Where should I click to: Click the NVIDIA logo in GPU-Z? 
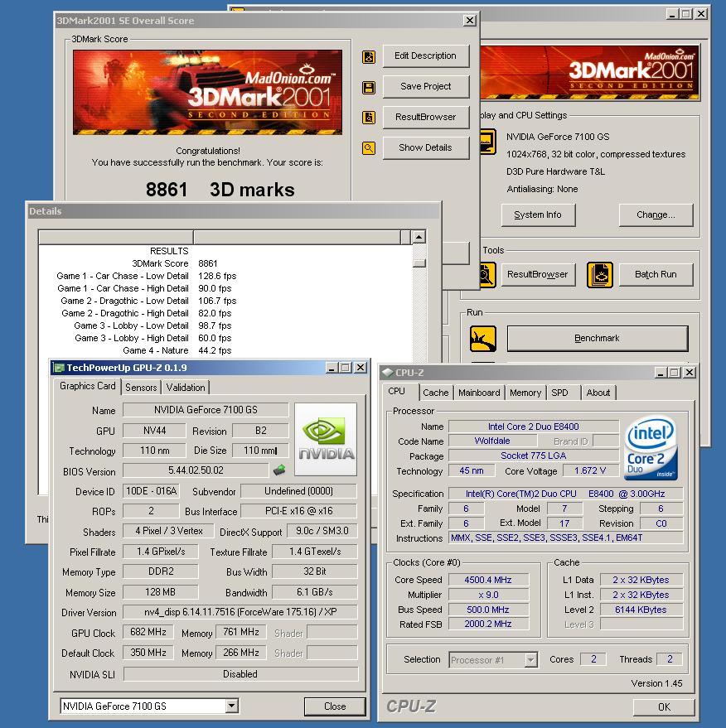(x=326, y=439)
